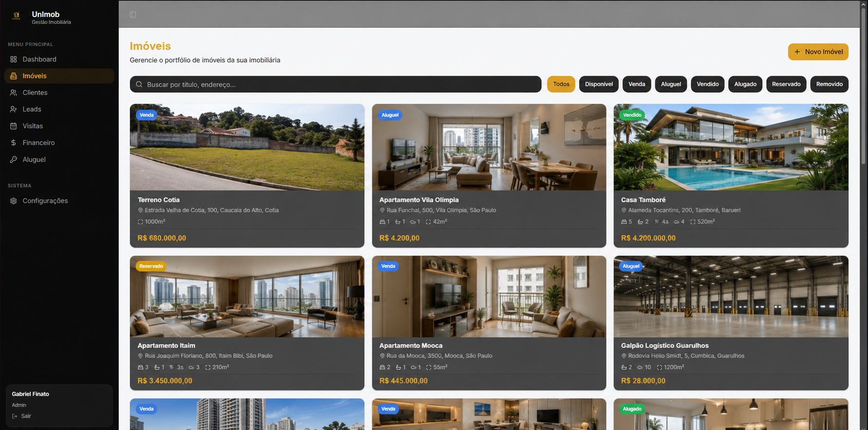Click the Dashboard grid icon
The image size is (868, 430).
coord(14,59)
